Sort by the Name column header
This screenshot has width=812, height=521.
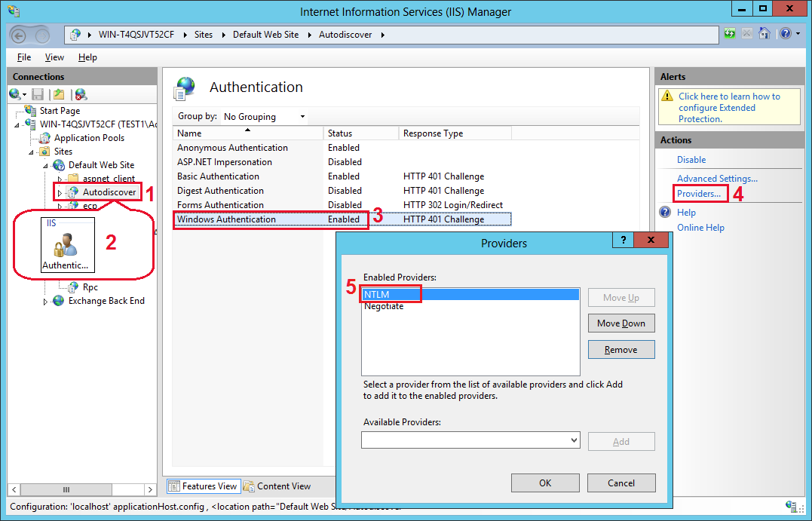[x=247, y=133]
